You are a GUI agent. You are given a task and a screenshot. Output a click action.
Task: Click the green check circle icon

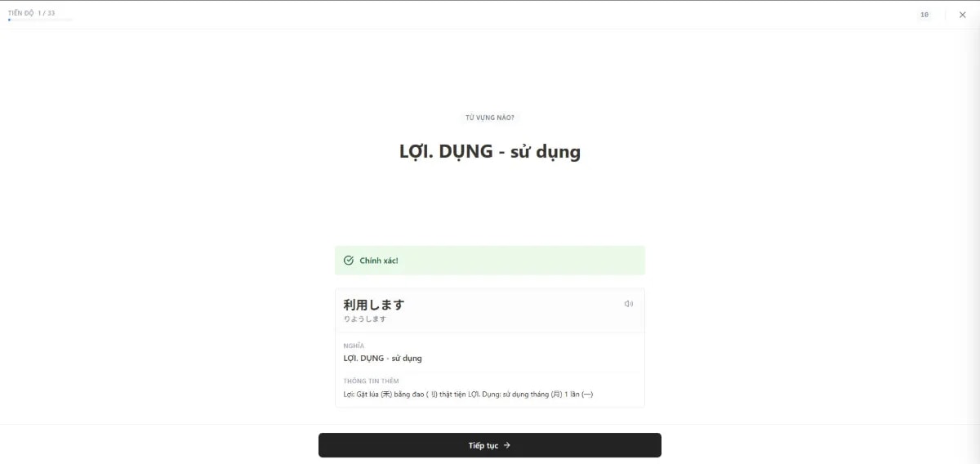point(349,261)
